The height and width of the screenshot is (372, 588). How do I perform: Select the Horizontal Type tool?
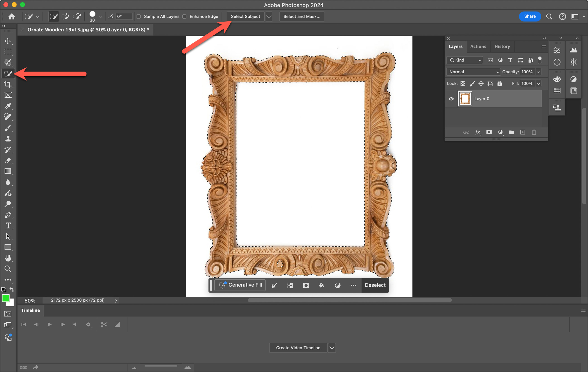click(8, 225)
